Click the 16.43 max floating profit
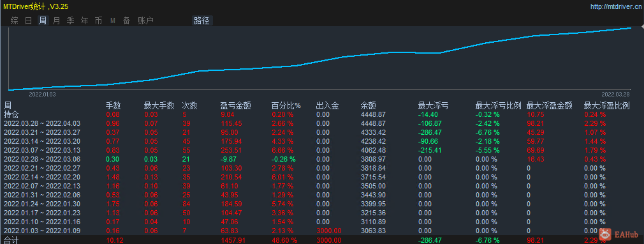This screenshot has width=644, height=244. tap(535, 159)
